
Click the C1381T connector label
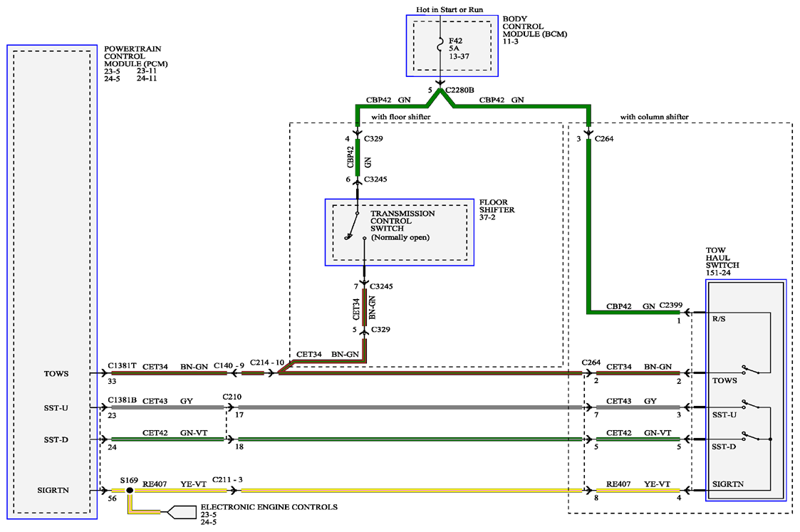point(122,366)
